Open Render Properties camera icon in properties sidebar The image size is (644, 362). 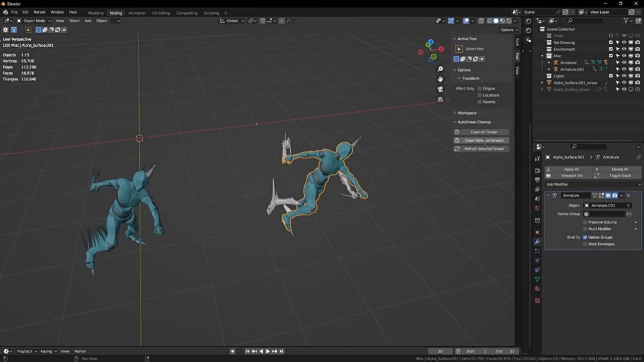point(537,170)
